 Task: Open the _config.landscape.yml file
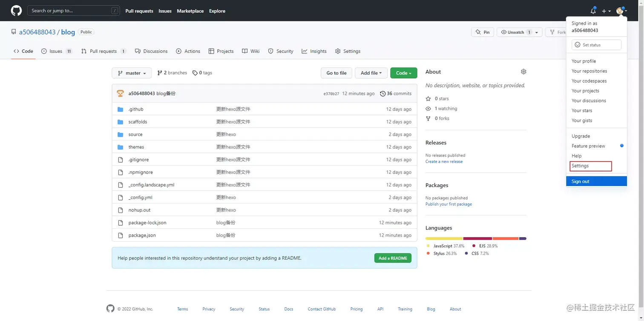(151, 185)
